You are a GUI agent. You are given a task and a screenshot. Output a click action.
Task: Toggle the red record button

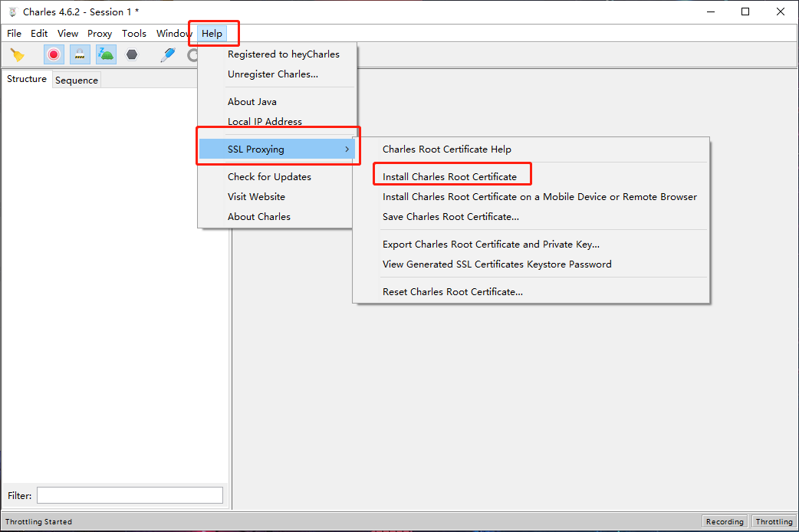pyautogui.click(x=54, y=54)
